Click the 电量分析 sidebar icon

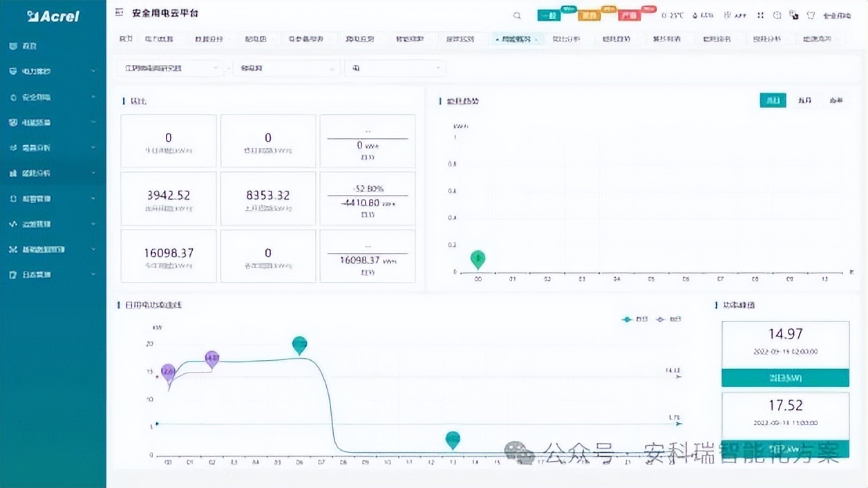[x=13, y=148]
